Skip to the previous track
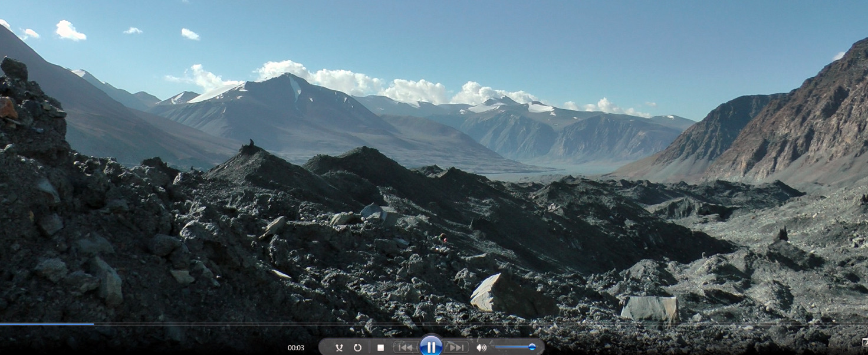This screenshot has width=868, height=355. 406,348
